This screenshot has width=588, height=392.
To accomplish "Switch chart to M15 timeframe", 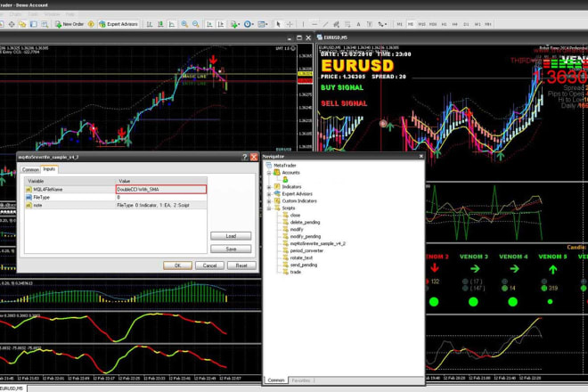I will (x=422, y=24).
